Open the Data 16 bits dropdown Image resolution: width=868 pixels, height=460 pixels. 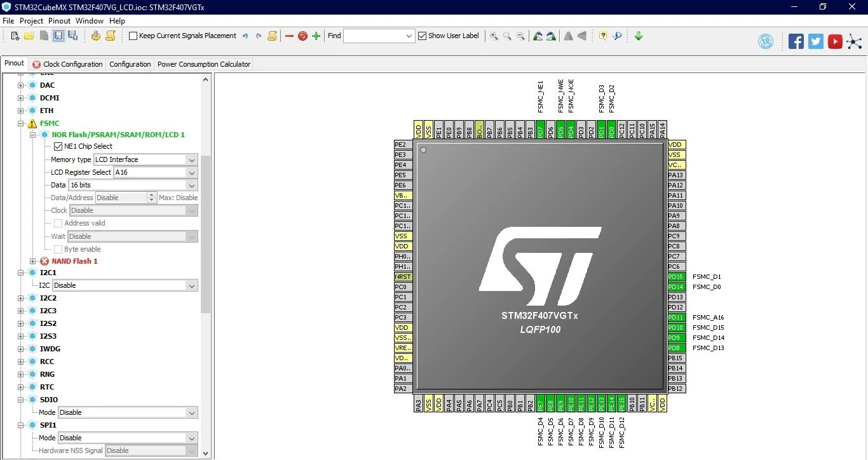pos(191,185)
